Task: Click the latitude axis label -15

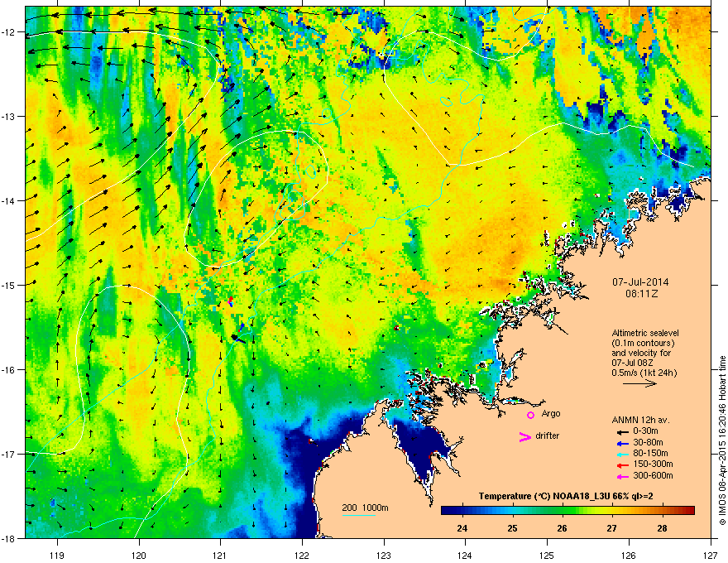Action: tap(8, 285)
